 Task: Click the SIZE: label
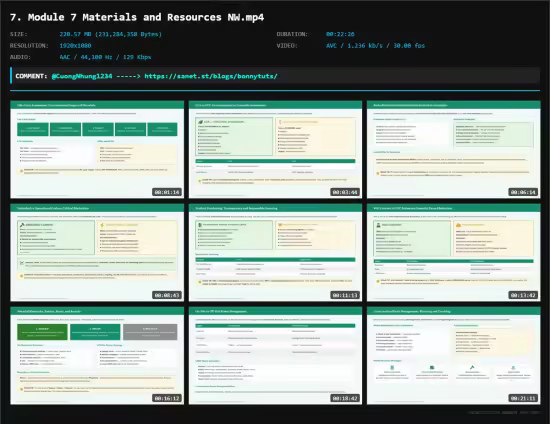[19, 34]
